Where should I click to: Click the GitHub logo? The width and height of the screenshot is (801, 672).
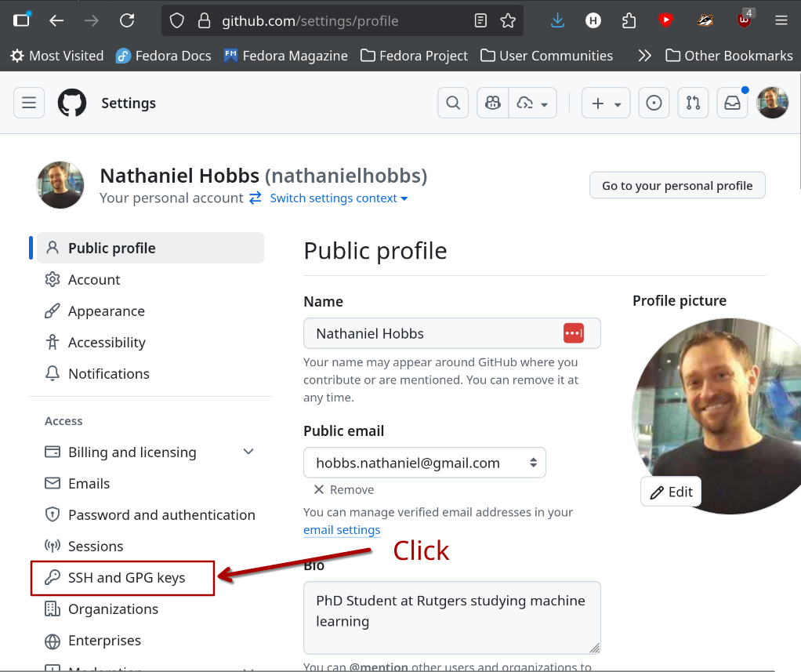(x=71, y=103)
